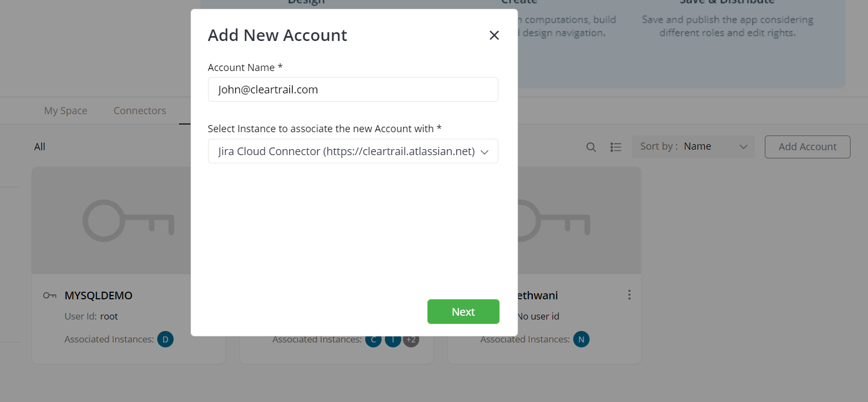
Task: Expand the Sort by Name dropdown
Action: [x=693, y=146]
